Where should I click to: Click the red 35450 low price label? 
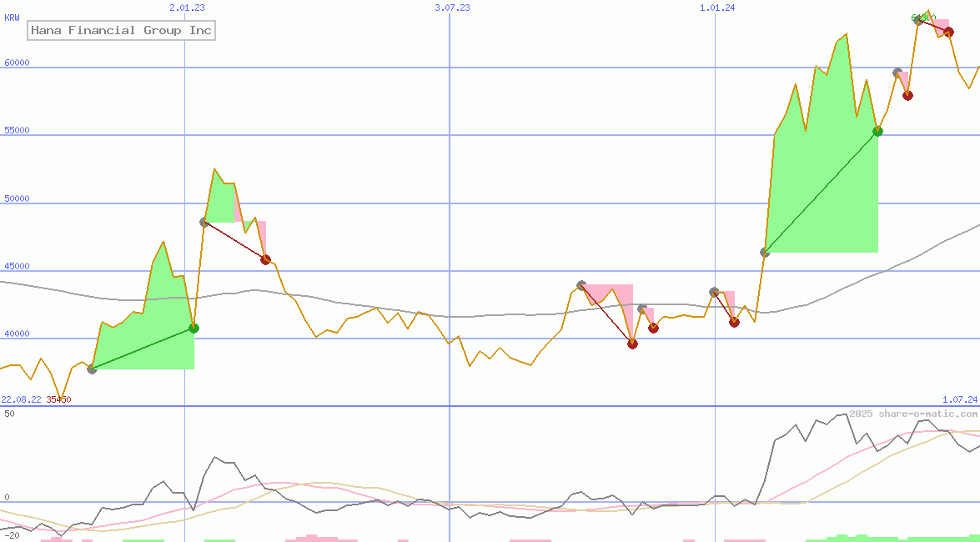coord(58,399)
